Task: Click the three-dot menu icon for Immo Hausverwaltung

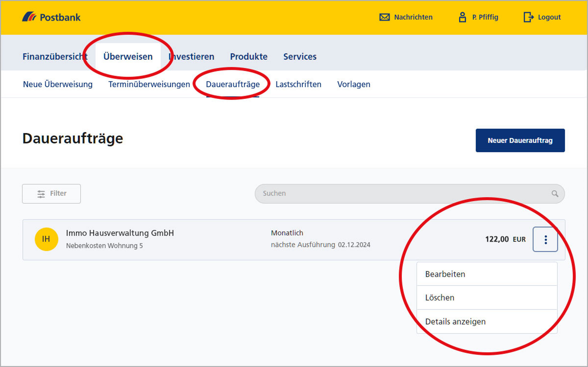Action: (x=545, y=239)
